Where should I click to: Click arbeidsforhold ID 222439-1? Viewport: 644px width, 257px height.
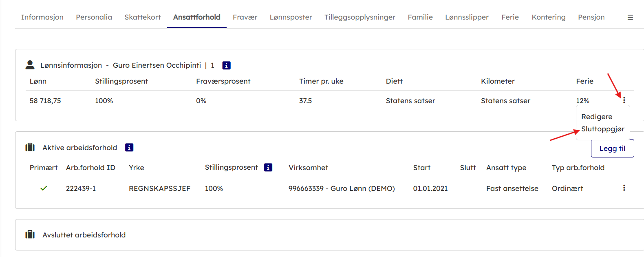coord(81,188)
